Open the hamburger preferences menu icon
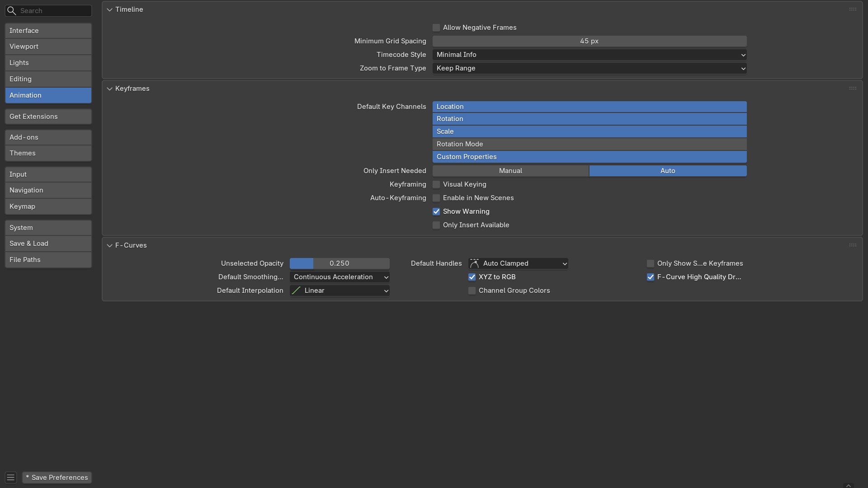 11,478
